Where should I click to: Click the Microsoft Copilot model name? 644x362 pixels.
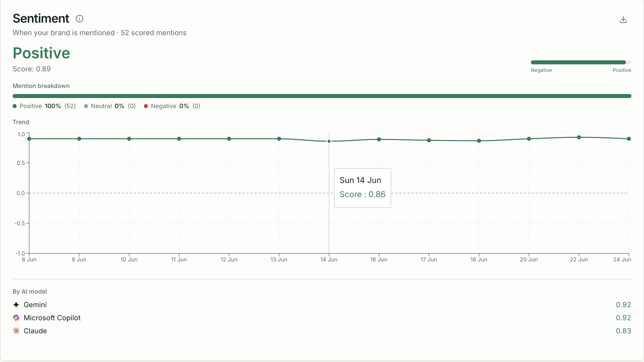52,318
